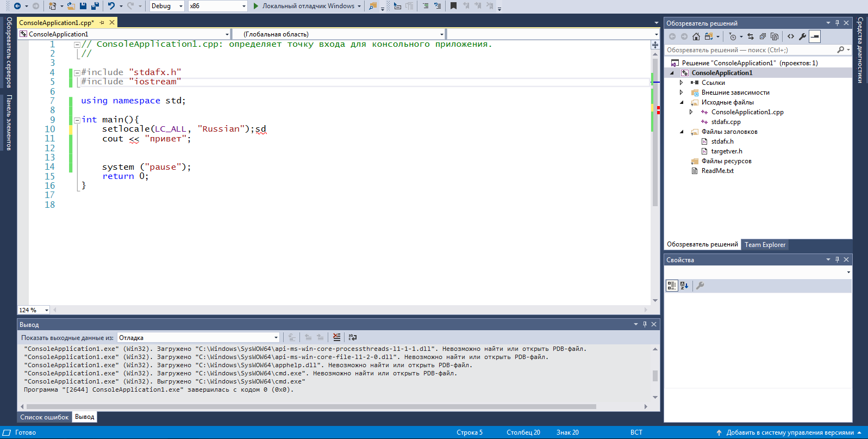Toggle a bookmark on current line
868x439 pixels.
click(453, 6)
